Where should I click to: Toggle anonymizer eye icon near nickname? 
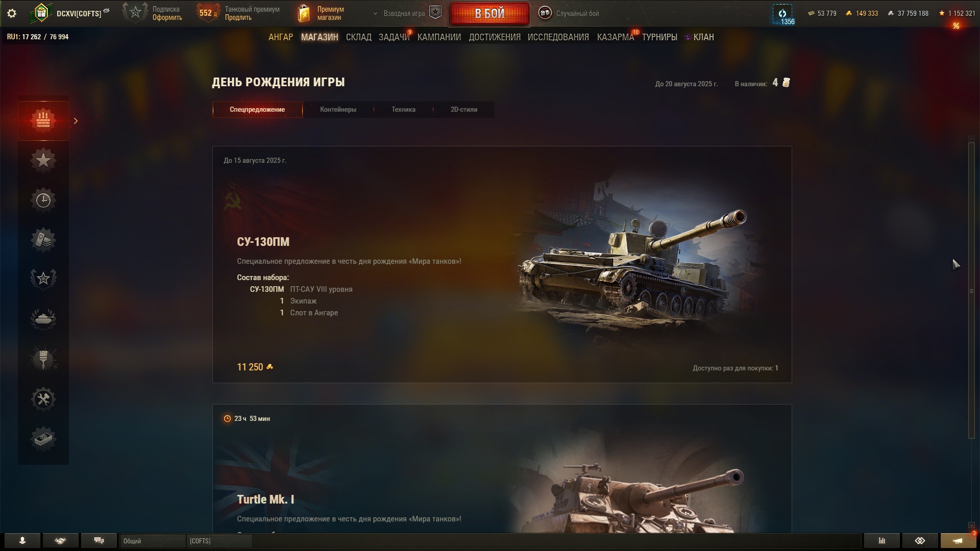(106, 11)
